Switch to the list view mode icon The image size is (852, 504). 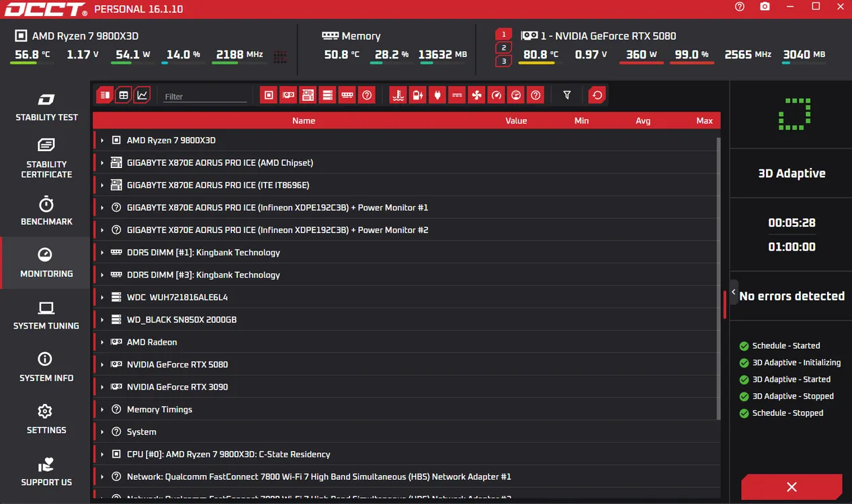(x=104, y=95)
